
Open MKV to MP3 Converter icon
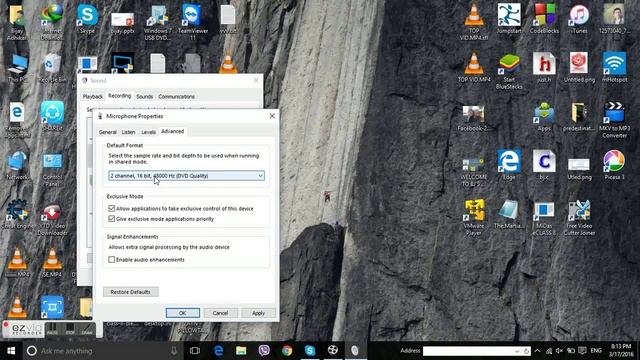pos(614,120)
